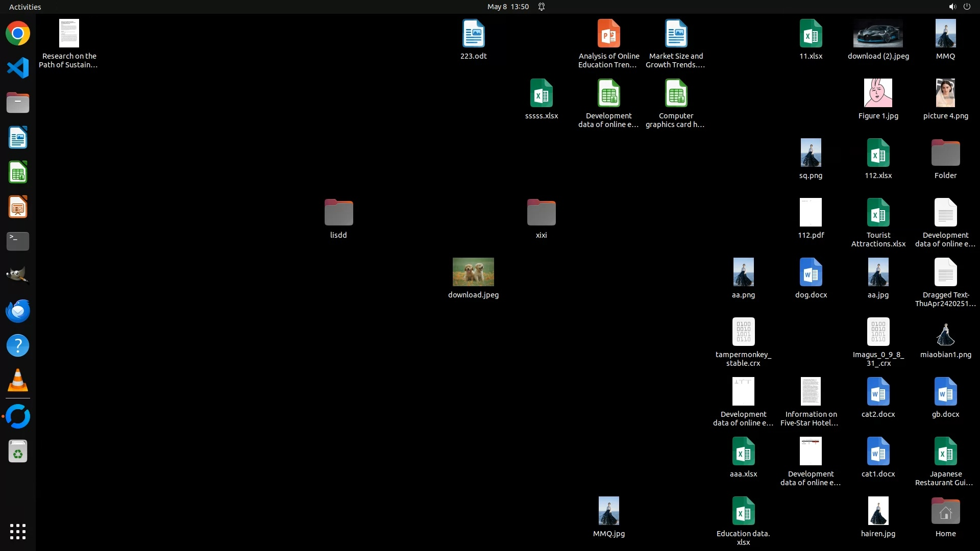Open the date and time menu

[507, 7]
